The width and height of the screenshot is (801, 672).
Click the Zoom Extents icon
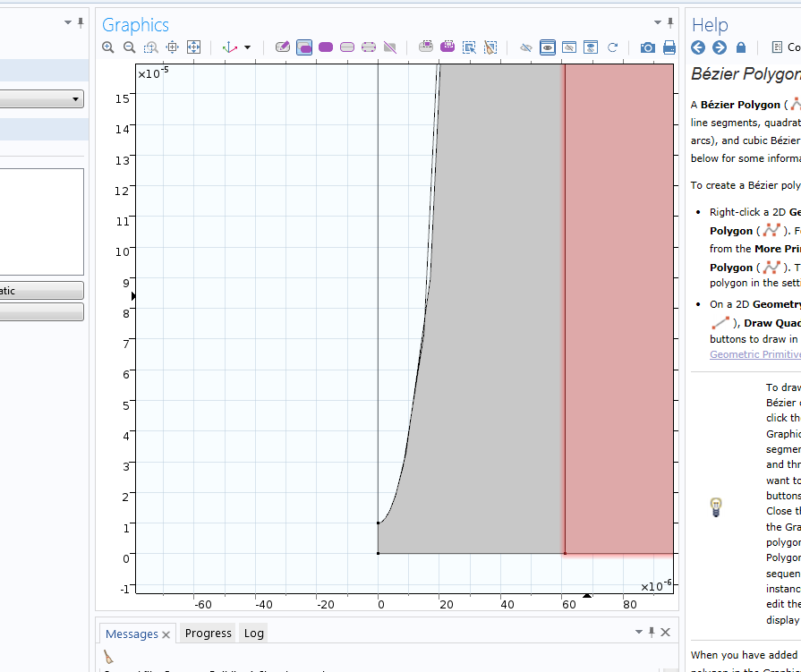[x=193, y=47]
